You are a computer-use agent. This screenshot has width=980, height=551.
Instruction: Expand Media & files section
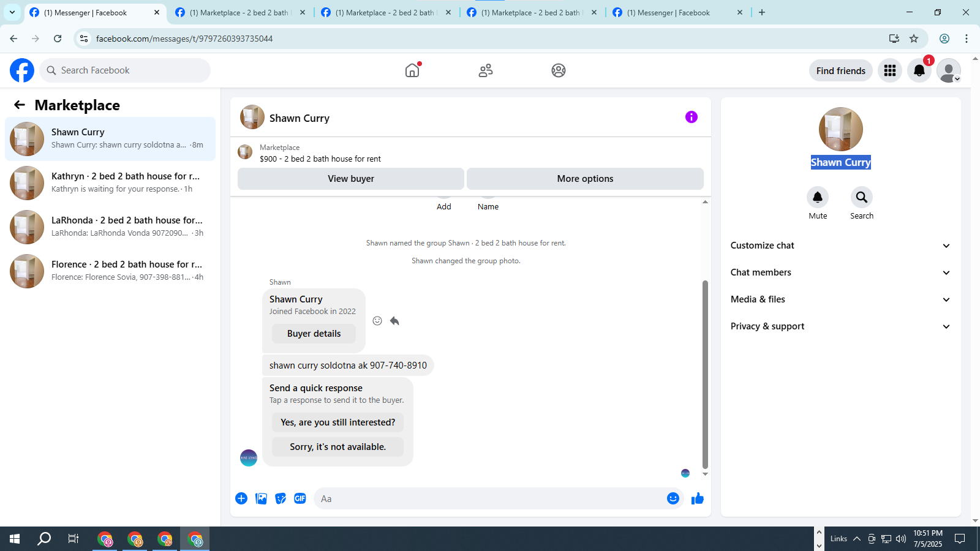(x=840, y=299)
